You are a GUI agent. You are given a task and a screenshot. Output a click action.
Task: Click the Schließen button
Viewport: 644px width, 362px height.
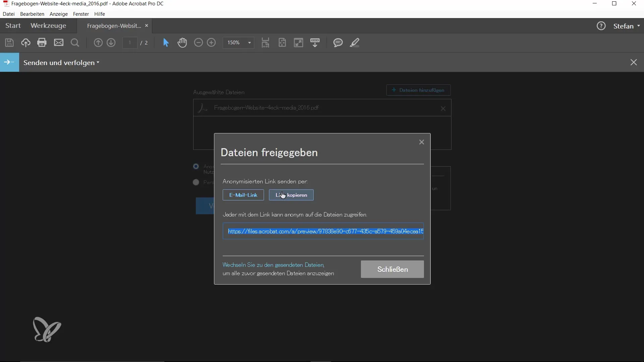click(x=392, y=269)
